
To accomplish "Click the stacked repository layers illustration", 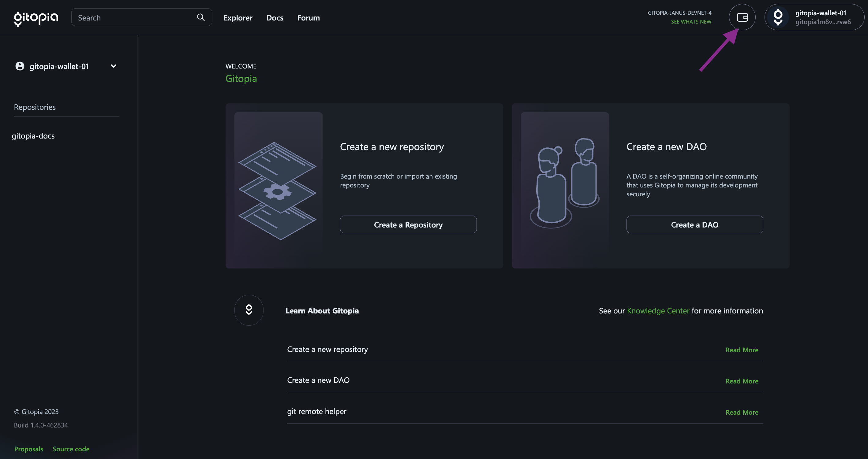I will (278, 191).
